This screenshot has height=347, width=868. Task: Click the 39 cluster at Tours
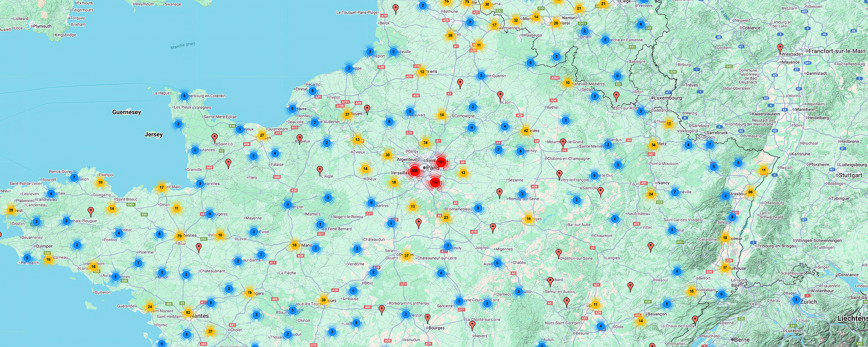(x=323, y=300)
